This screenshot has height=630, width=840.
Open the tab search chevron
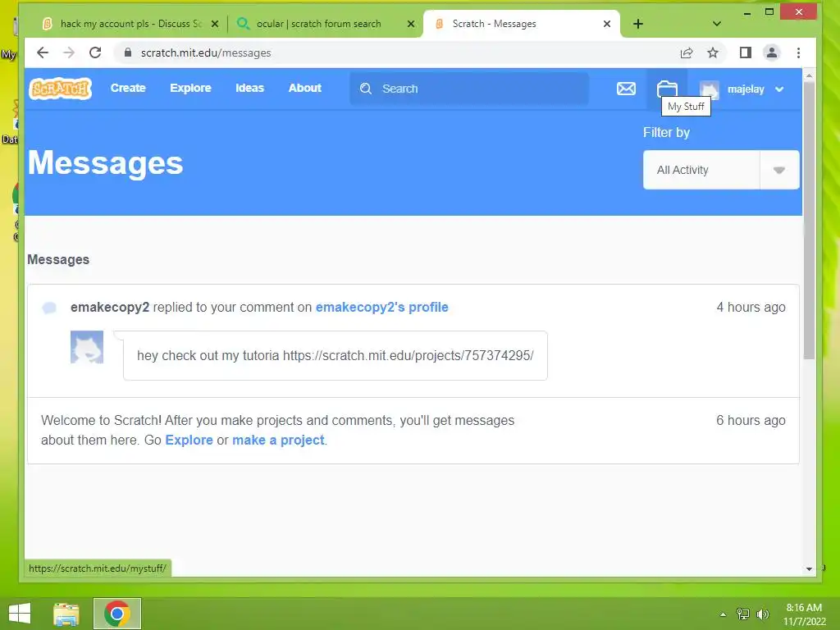tap(717, 24)
